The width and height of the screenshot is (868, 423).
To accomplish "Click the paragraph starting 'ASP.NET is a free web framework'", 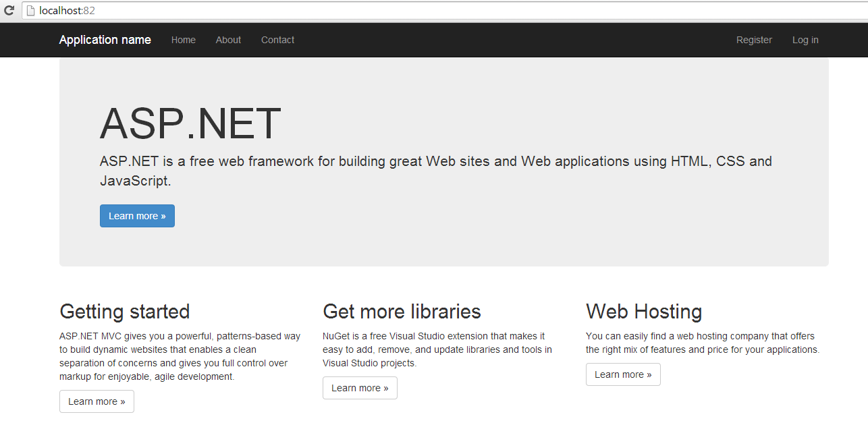I will pos(436,171).
